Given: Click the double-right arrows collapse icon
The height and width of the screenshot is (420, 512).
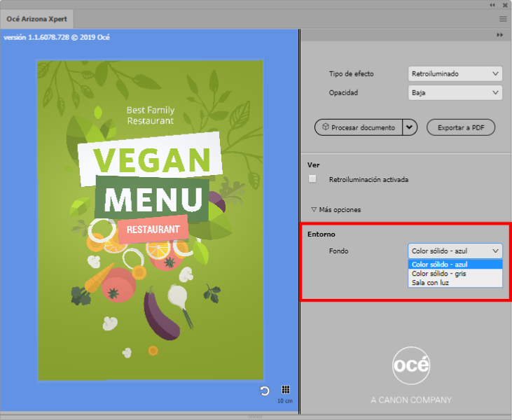Looking at the screenshot, I should 499,35.
